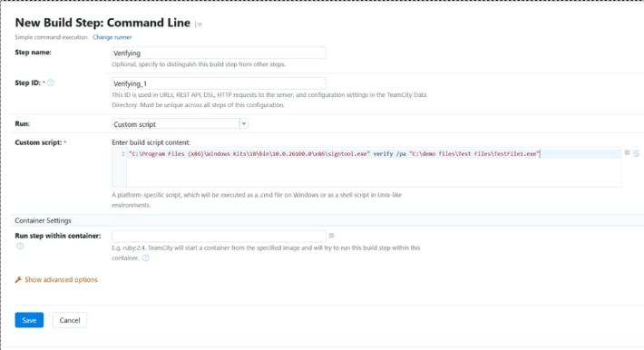Click the Step ID field containing Verifying_1
644x350 pixels.
coord(219,83)
